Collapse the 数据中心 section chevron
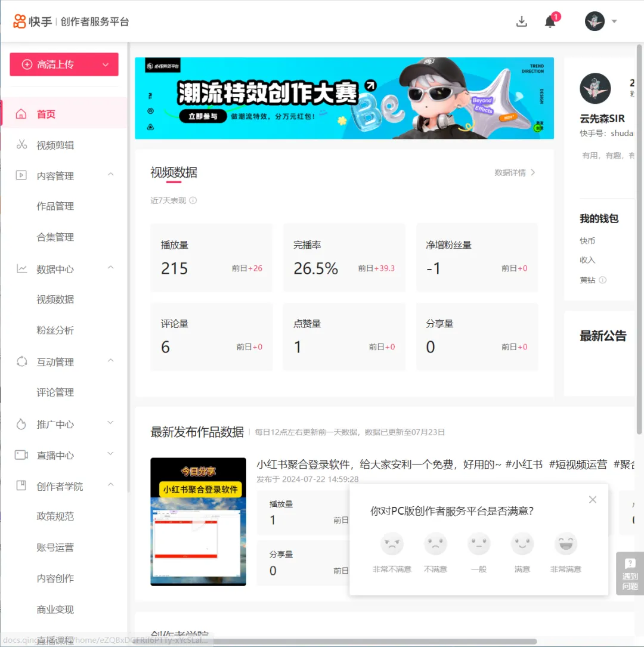Image resolution: width=644 pixels, height=647 pixels. [x=110, y=267]
